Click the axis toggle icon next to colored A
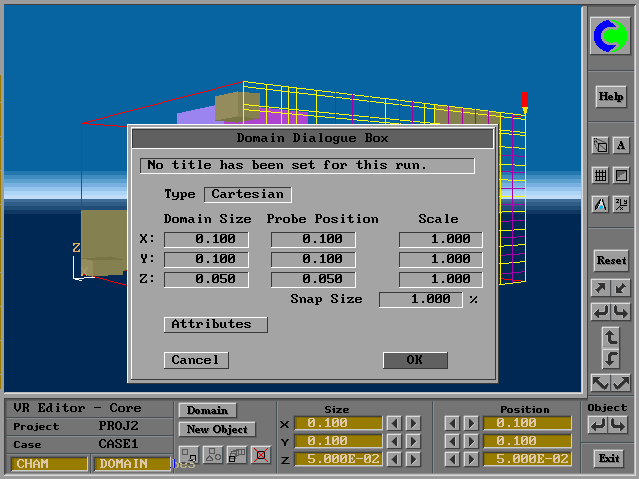Viewport: 639px width, 479px height. point(621,204)
